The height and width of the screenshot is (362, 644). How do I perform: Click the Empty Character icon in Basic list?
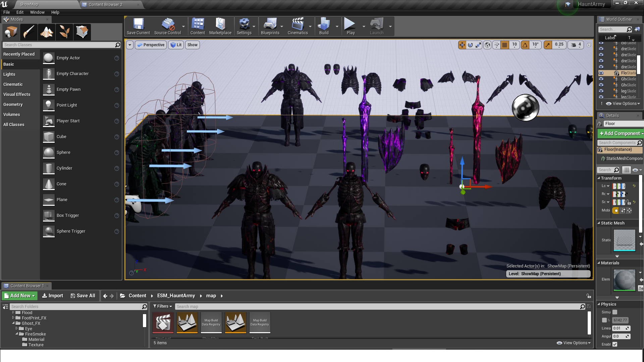(49, 74)
